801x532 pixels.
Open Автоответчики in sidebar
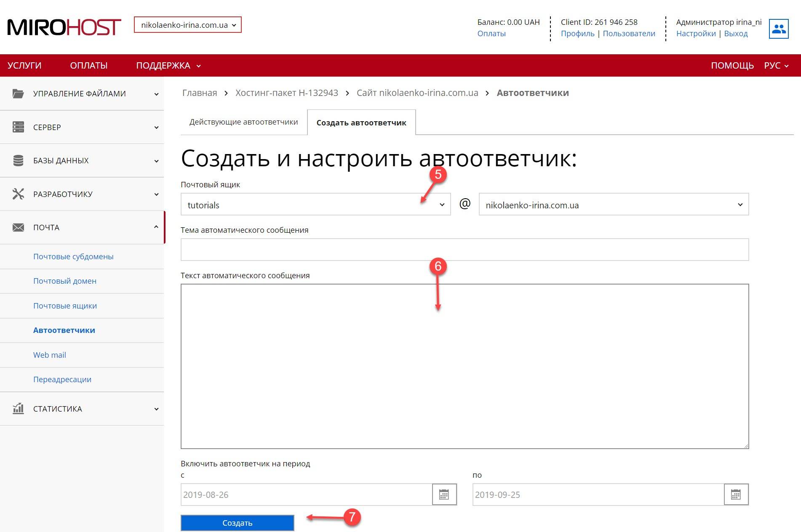pyautogui.click(x=64, y=330)
